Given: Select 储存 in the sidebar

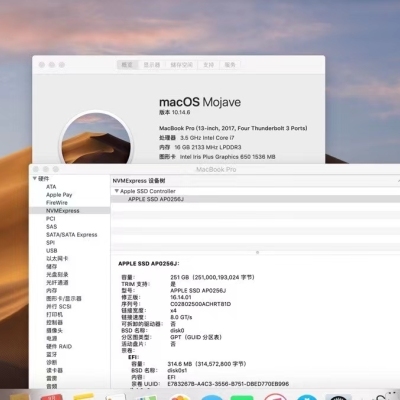Looking at the screenshot, I should click(51, 267).
